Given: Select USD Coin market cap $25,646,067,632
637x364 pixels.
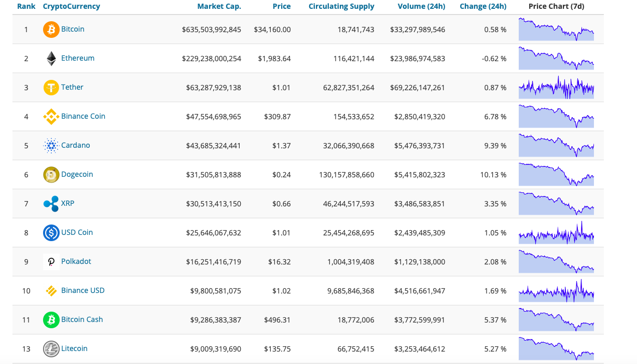Looking at the screenshot, I should 214,233.
